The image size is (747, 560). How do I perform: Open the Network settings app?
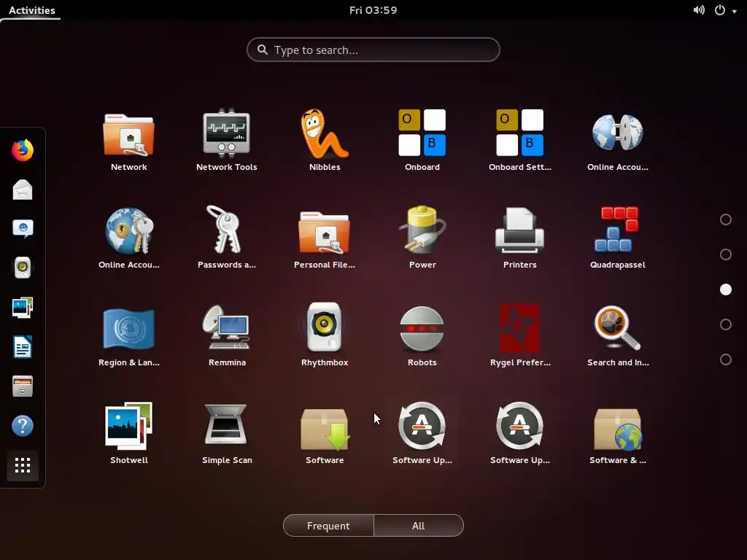(128, 141)
